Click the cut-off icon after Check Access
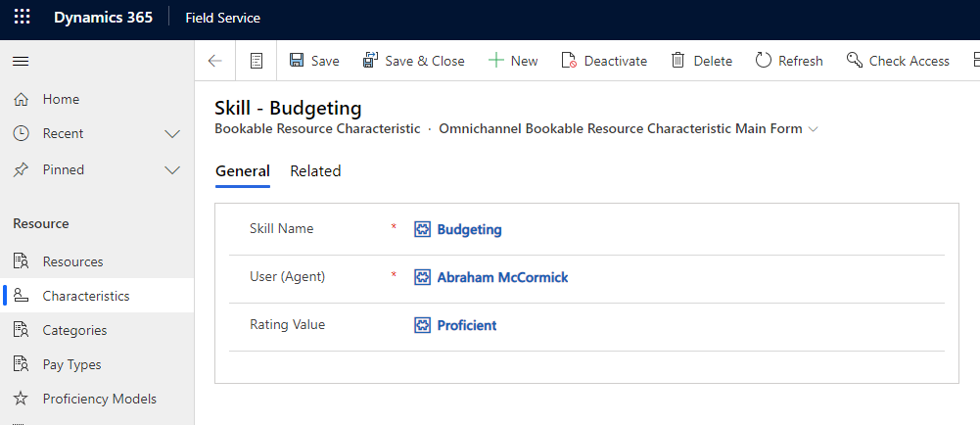The width and height of the screenshot is (980, 425). point(976,61)
